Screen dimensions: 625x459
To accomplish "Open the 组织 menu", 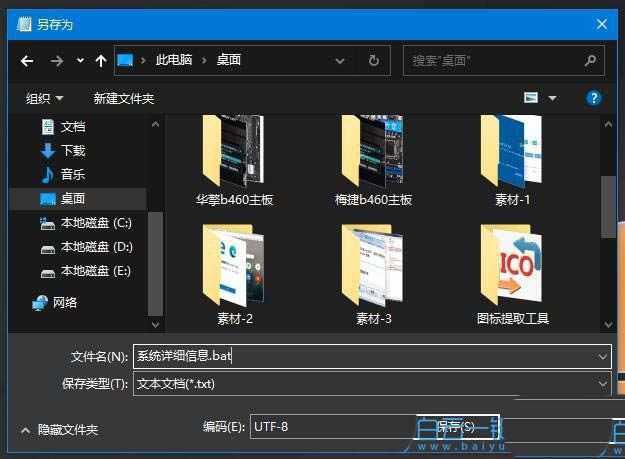I will [44, 98].
